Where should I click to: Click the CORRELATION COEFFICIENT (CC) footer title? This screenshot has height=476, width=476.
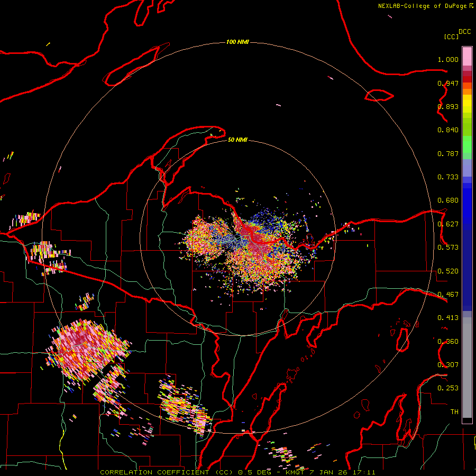[x=167, y=472]
